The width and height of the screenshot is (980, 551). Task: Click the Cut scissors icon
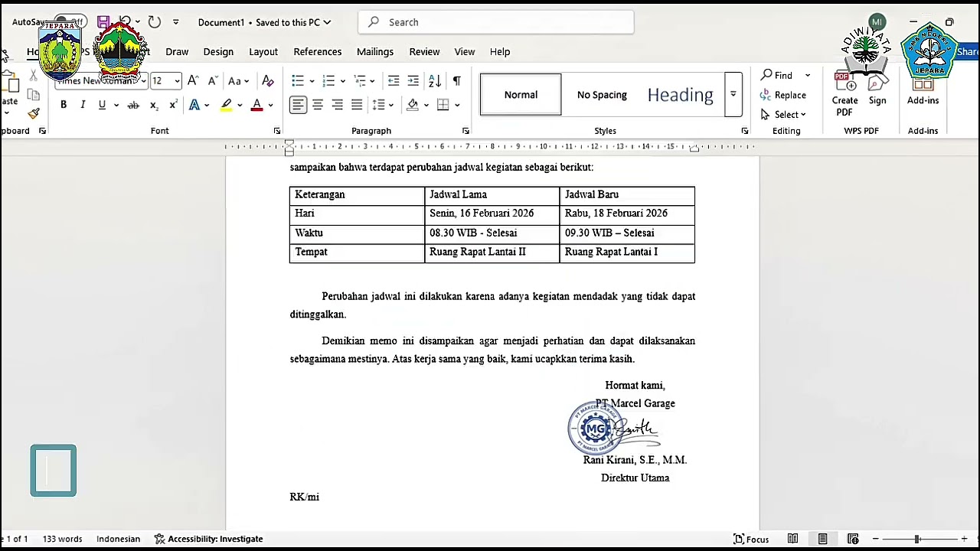click(x=33, y=76)
